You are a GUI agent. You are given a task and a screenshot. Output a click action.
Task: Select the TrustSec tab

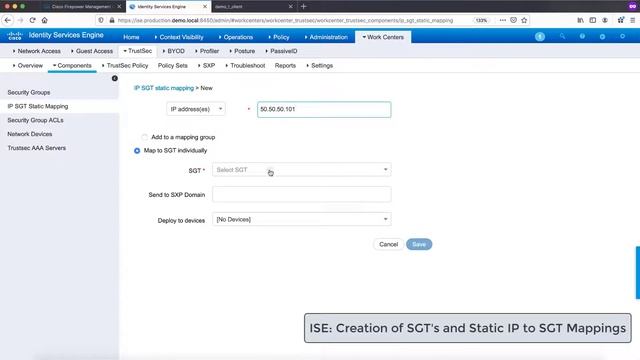pyautogui.click(x=138, y=51)
